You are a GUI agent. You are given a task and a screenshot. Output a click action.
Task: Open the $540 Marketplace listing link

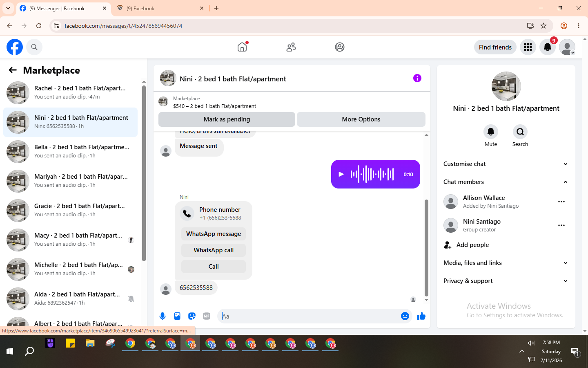click(214, 106)
